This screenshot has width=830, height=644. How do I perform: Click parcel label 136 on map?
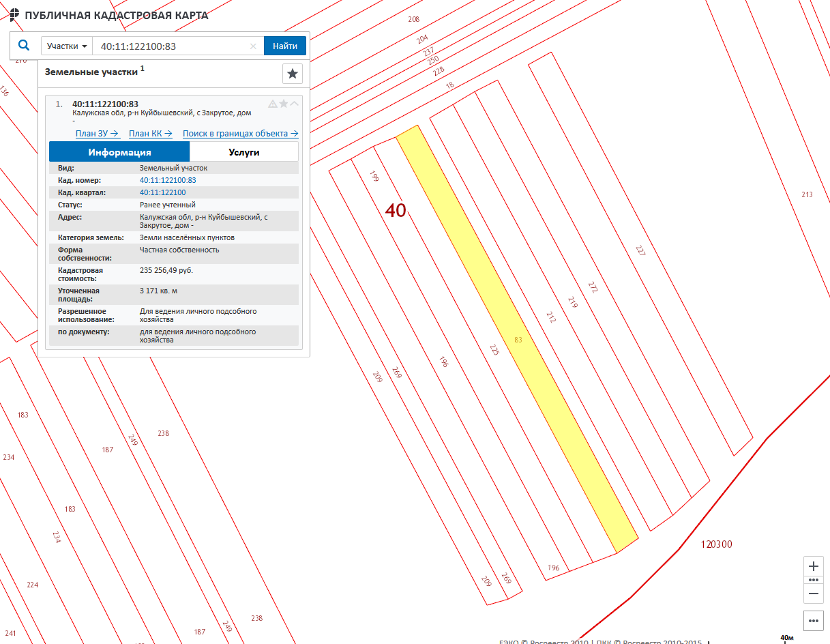[x=4, y=91]
